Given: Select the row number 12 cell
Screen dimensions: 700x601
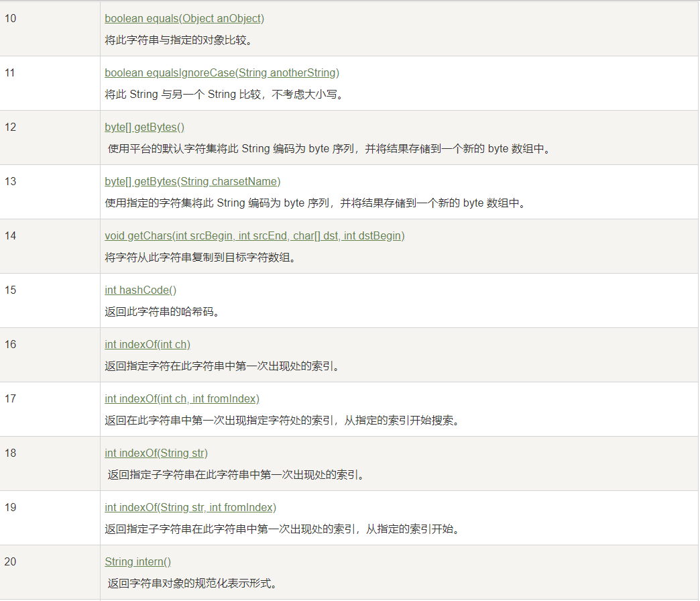Looking at the screenshot, I should [10, 127].
